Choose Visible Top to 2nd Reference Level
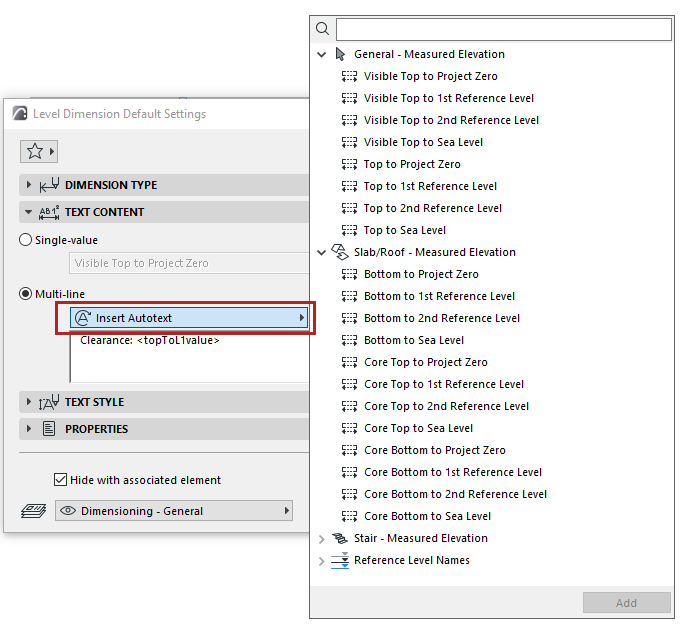Screen dimensions: 683x625 tap(451, 120)
